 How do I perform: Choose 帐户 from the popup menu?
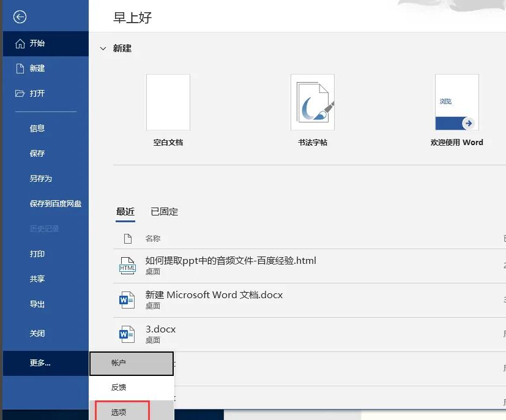click(132, 364)
